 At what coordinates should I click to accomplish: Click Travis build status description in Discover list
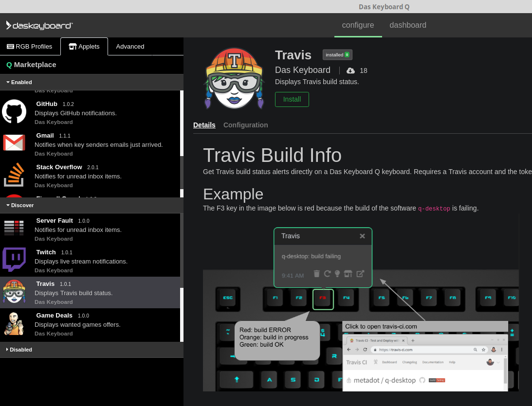tap(73, 293)
